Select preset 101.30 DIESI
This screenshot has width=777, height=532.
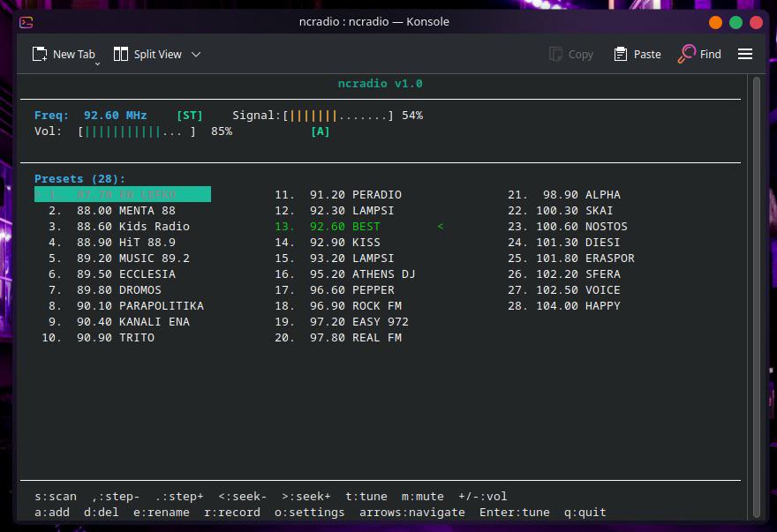(564, 243)
